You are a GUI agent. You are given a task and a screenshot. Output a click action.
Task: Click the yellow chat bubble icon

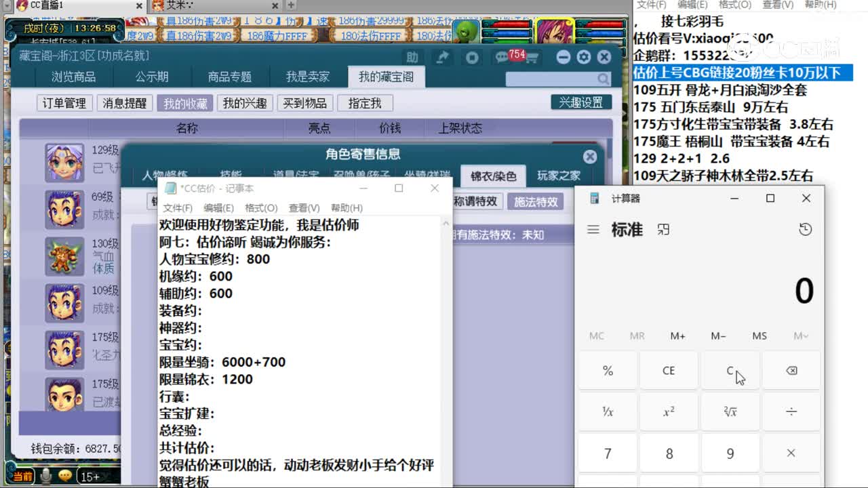coord(66,476)
